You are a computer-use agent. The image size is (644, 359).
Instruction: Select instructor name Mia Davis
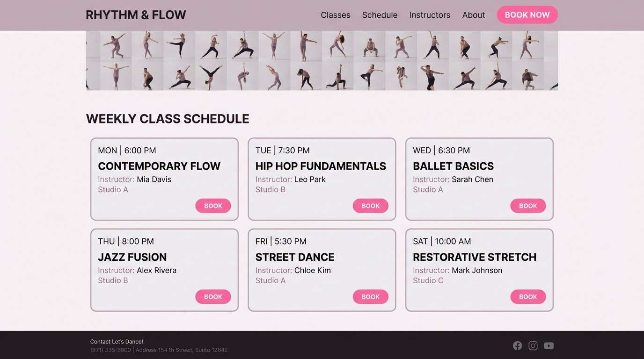154,179
